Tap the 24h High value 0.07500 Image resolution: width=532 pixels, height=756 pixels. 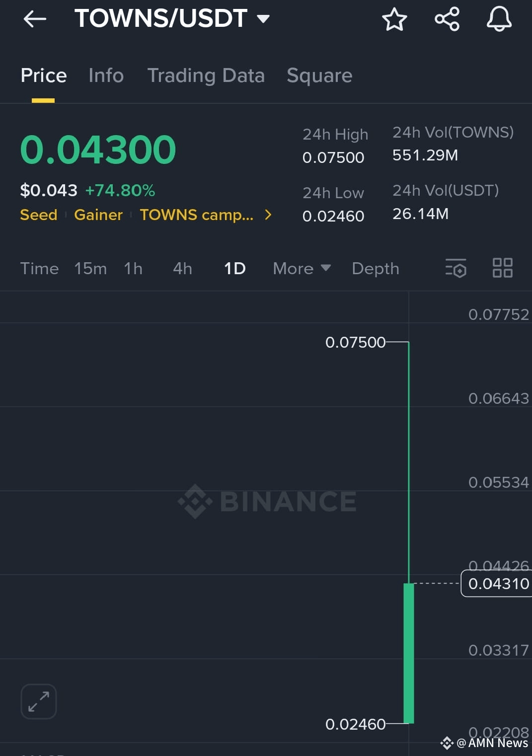pyautogui.click(x=333, y=157)
